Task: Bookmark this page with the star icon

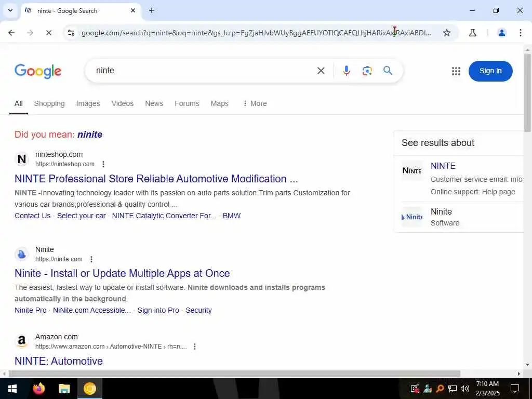Action: pos(446,33)
